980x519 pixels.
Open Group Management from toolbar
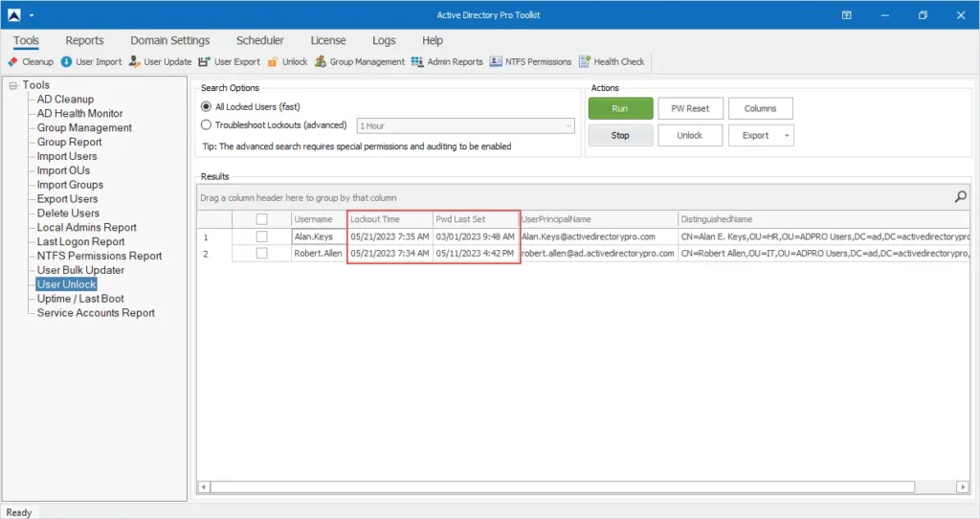point(360,62)
